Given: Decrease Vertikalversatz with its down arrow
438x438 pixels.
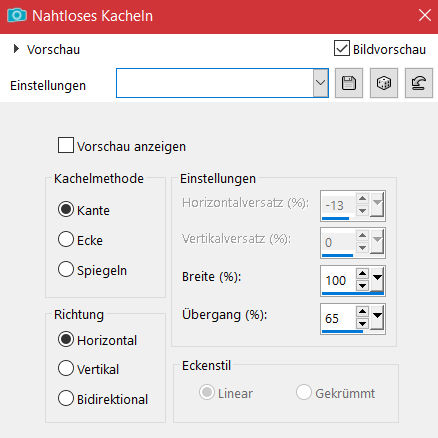Looking at the screenshot, I should click(x=362, y=248).
